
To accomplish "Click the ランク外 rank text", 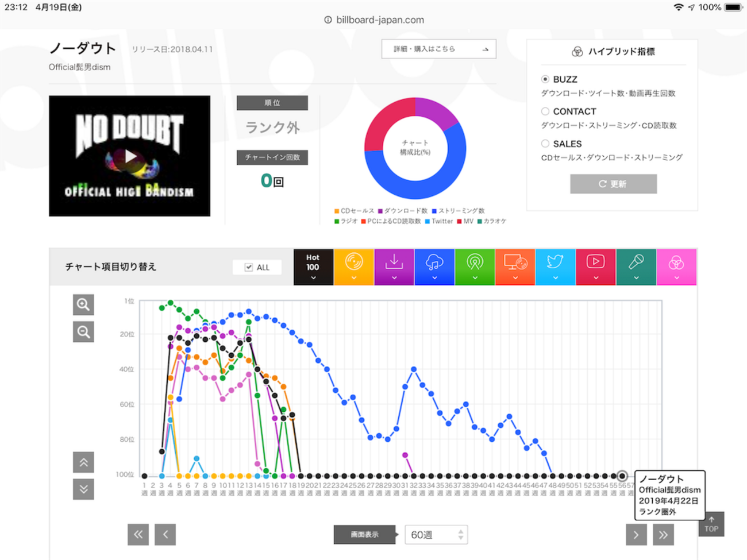I will [272, 128].
